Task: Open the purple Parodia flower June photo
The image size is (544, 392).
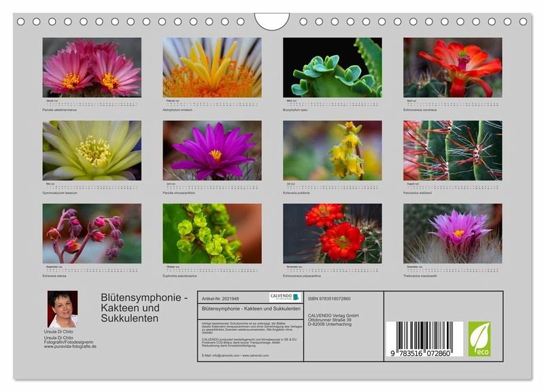Action: click(x=212, y=150)
